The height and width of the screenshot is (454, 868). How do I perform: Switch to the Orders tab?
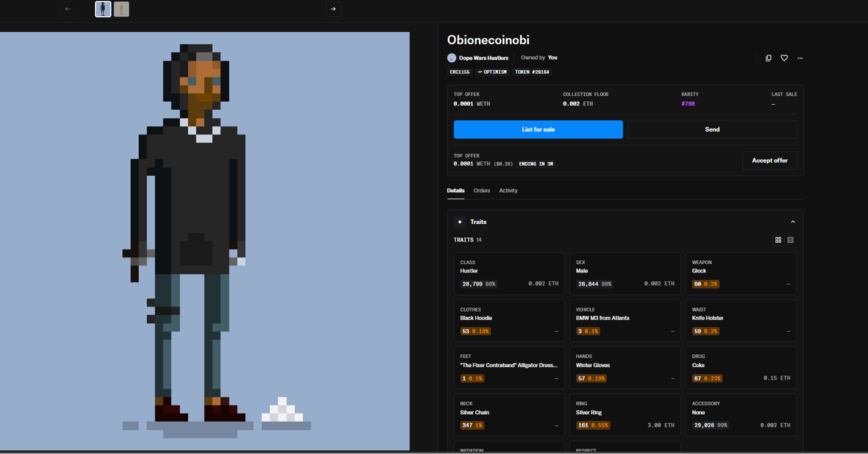click(x=482, y=190)
